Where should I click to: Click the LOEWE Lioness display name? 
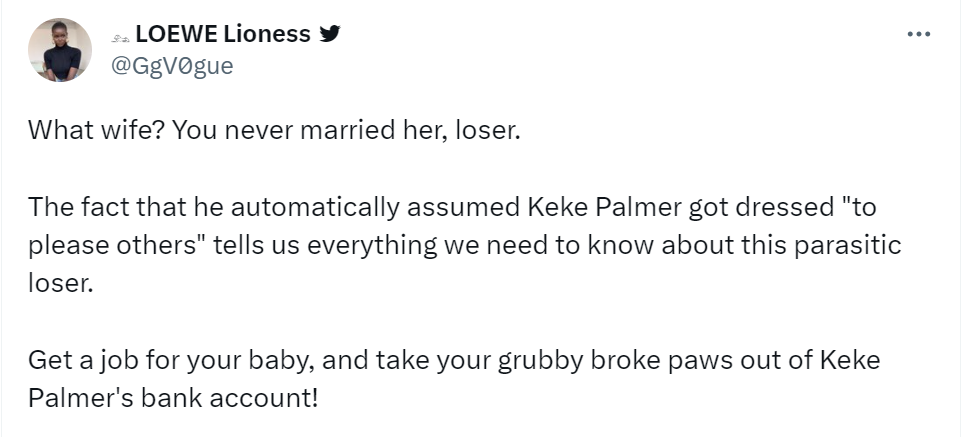pos(222,34)
